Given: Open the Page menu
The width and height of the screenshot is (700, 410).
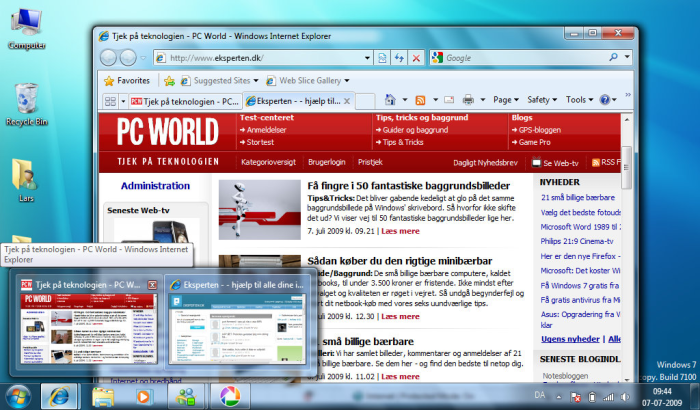Looking at the screenshot, I should (x=506, y=100).
